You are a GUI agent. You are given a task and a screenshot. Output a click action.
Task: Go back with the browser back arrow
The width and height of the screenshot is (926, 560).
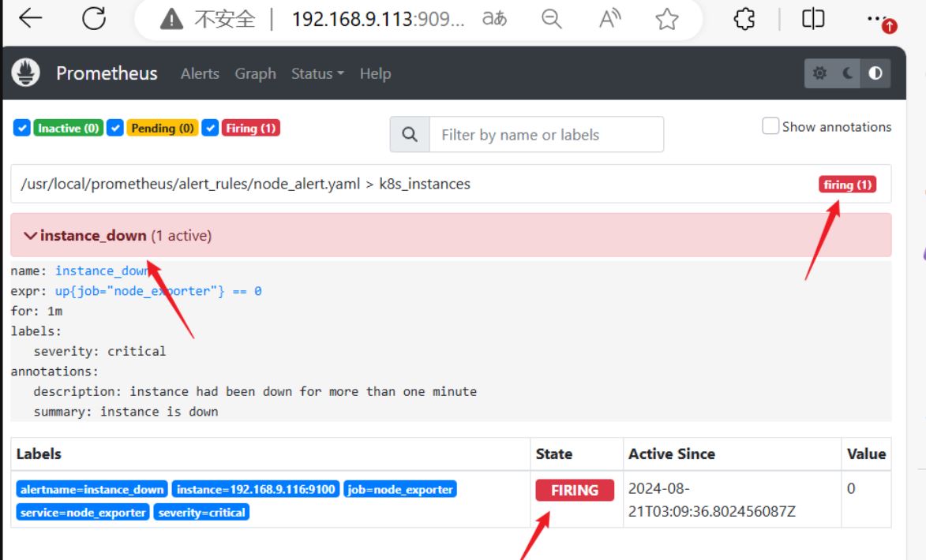[30, 18]
